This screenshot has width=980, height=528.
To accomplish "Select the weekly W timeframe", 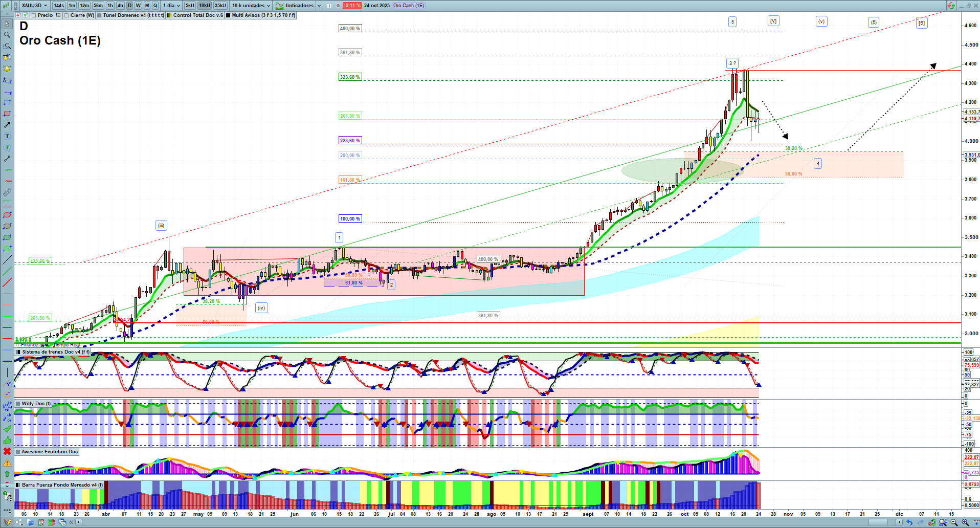I will click(138, 6).
